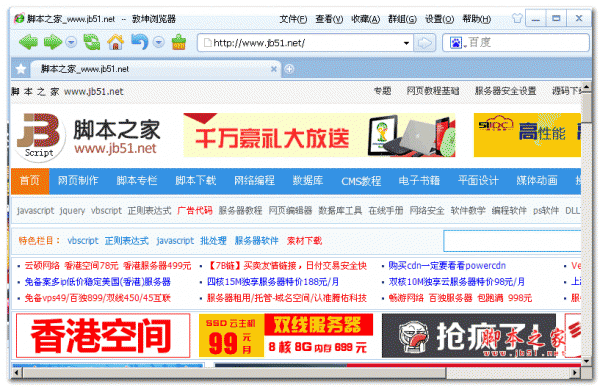This screenshot has height=387, width=600.
Task: Select the 脚本专栏 navigation item
Action: point(137,181)
